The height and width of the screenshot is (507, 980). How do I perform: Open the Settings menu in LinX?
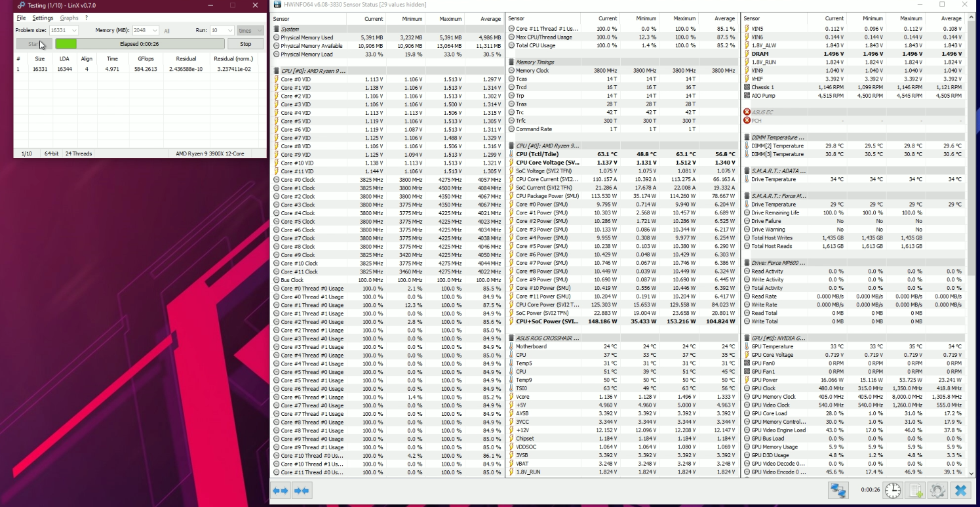coord(43,18)
